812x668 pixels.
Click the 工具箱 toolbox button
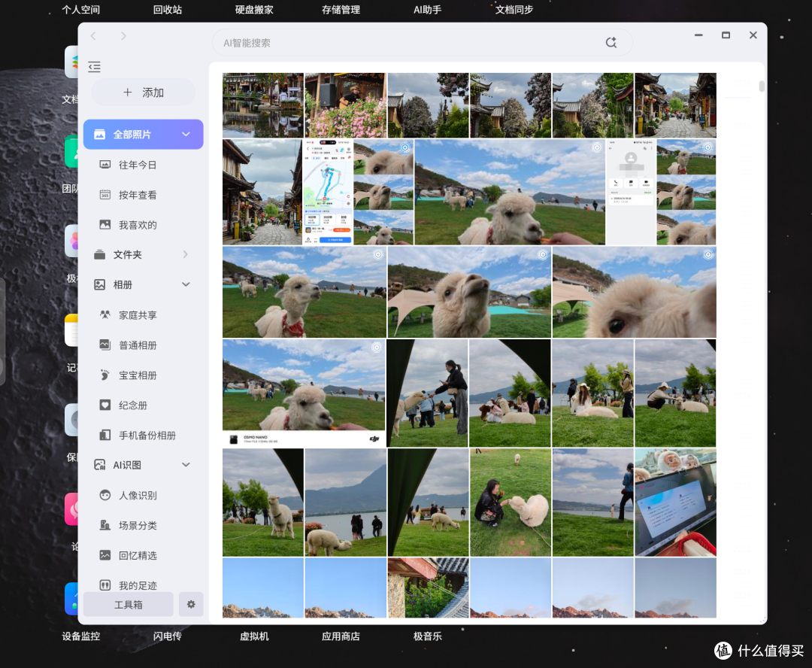[x=129, y=605]
